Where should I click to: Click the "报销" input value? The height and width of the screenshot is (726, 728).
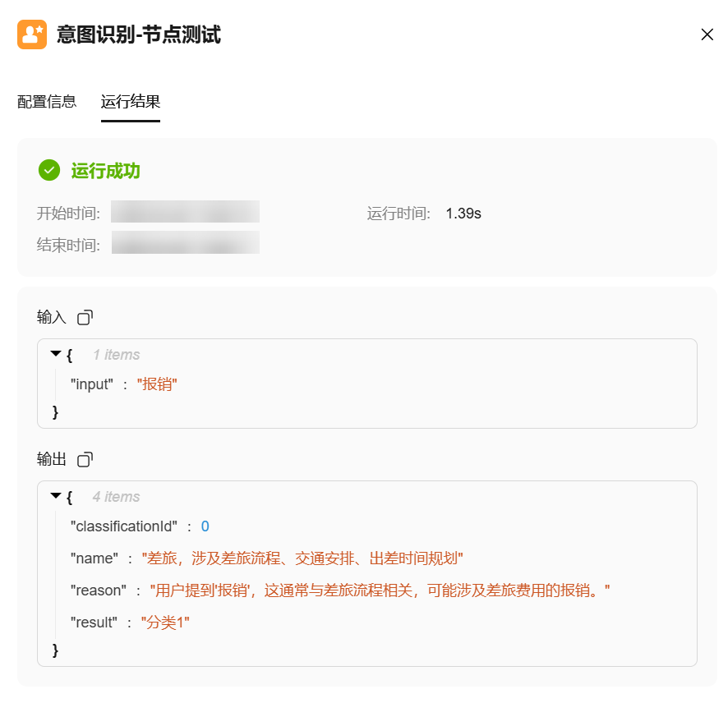tap(158, 384)
